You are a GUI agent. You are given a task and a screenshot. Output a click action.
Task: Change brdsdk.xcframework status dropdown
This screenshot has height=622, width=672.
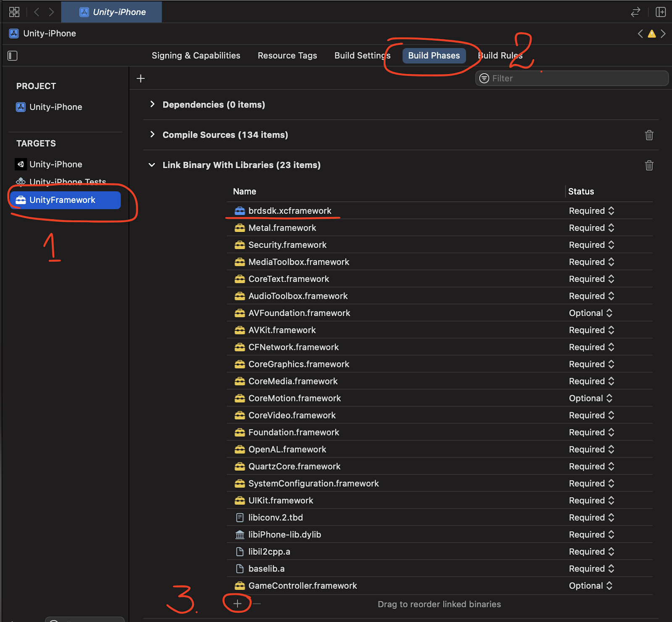coord(591,211)
